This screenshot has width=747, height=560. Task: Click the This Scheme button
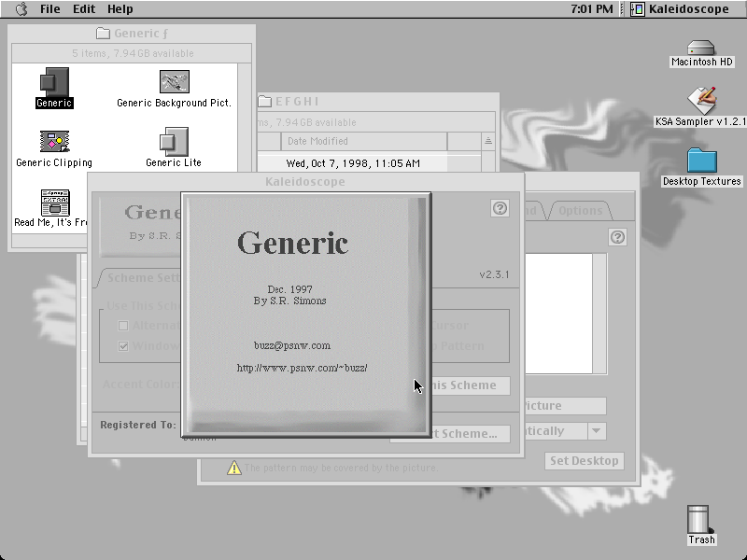(471, 385)
